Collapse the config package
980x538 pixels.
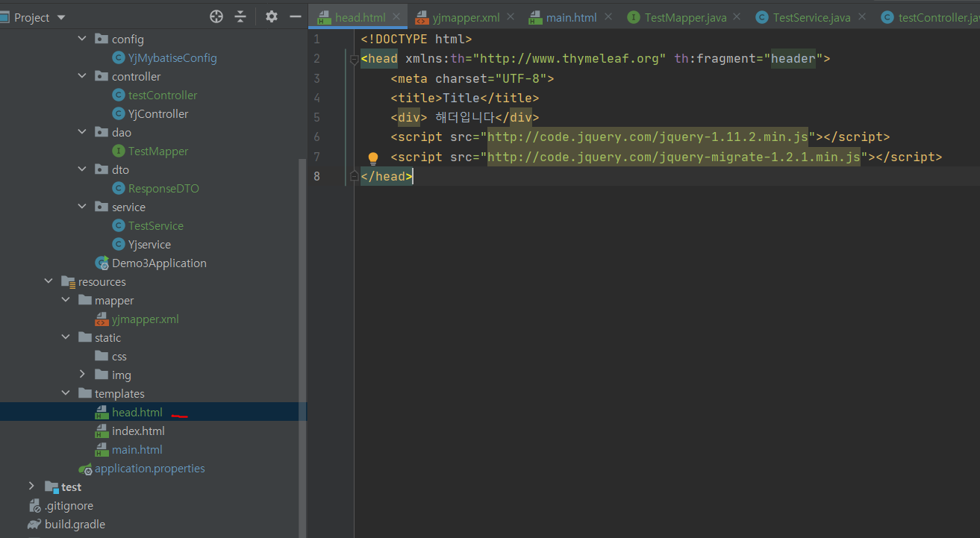tap(82, 39)
